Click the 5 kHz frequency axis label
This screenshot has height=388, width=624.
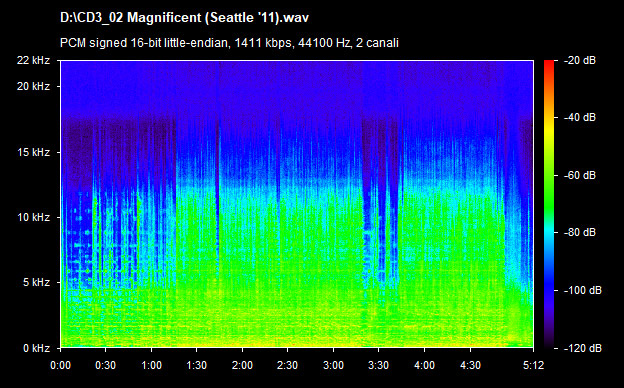pyautogui.click(x=36, y=282)
